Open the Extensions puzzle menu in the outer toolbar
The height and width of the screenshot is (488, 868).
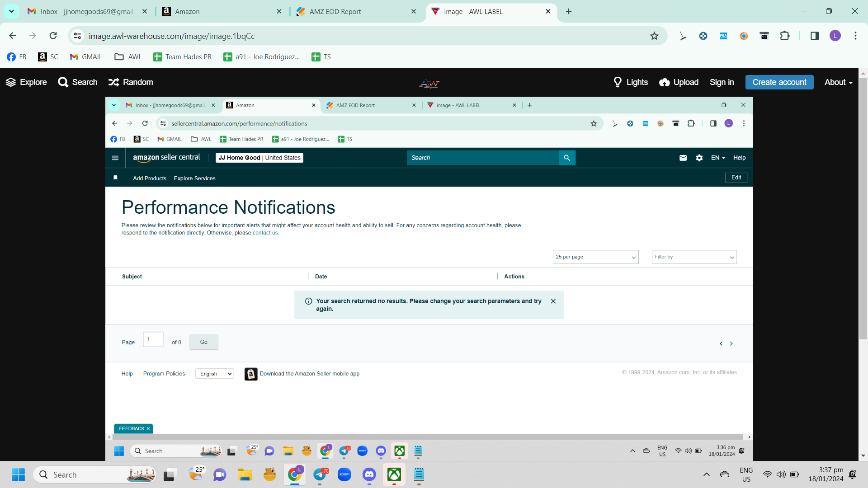click(x=785, y=36)
